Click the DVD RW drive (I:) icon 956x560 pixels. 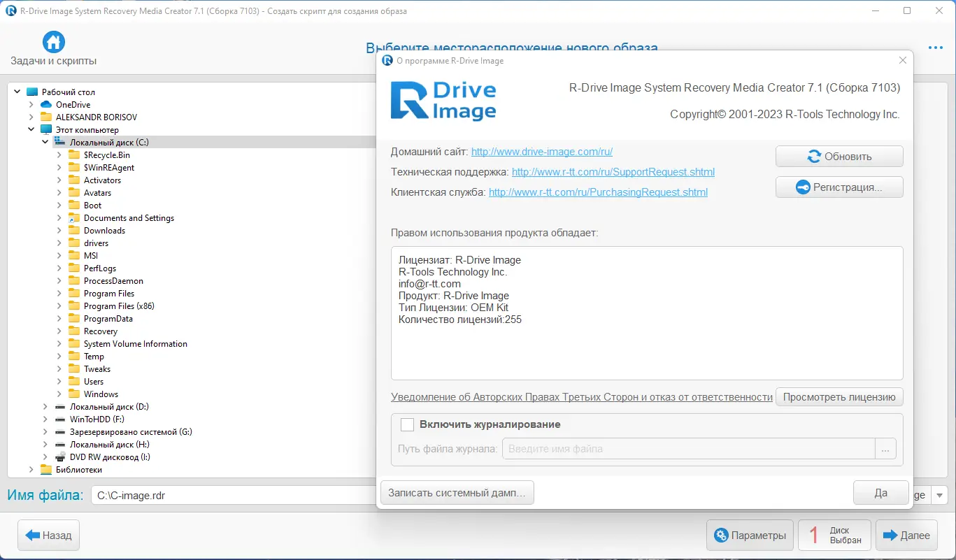(x=60, y=457)
